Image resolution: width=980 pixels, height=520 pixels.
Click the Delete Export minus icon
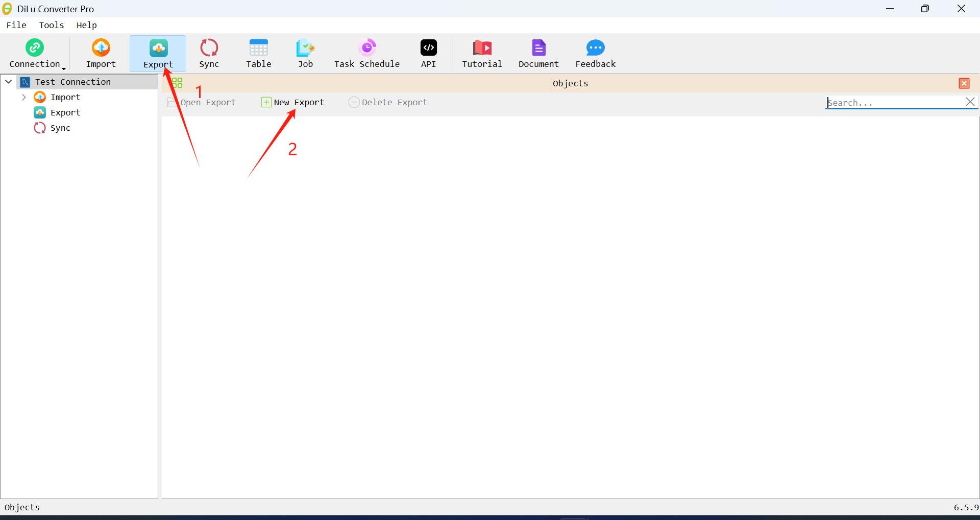(x=354, y=102)
